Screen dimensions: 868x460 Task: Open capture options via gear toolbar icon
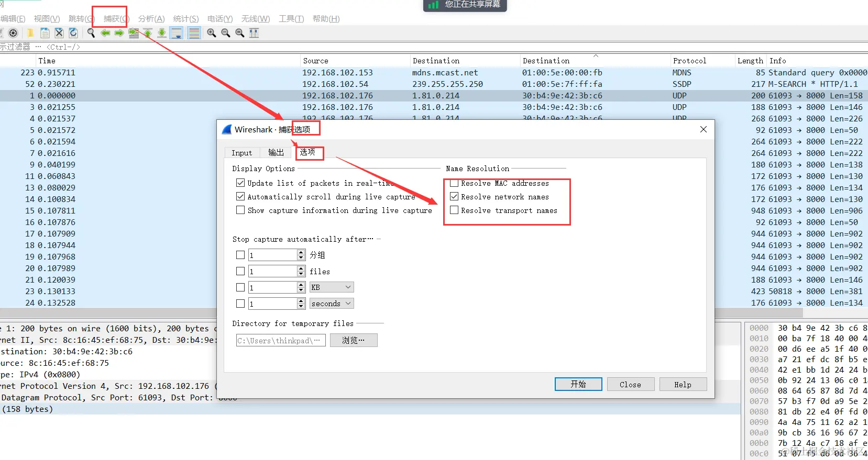pyautogui.click(x=14, y=33)
